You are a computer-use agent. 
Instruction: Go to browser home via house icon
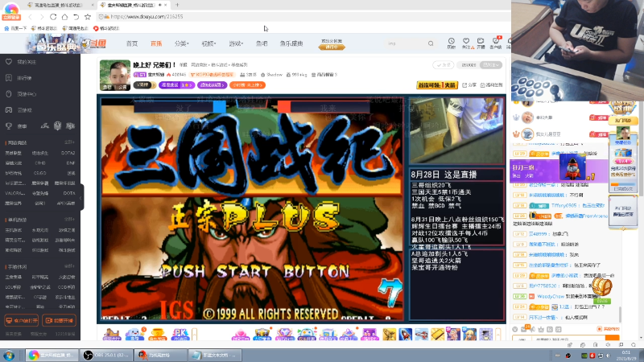64,17
